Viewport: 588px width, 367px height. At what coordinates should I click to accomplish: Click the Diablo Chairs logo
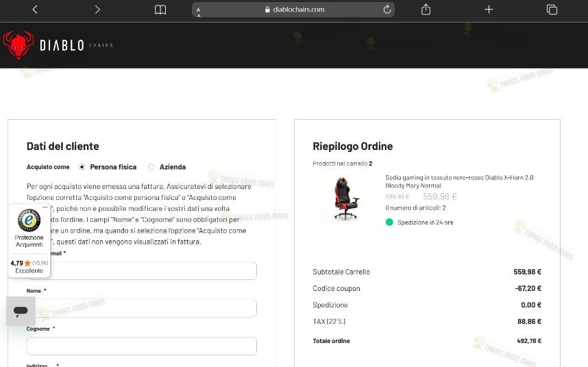(58, 45)
